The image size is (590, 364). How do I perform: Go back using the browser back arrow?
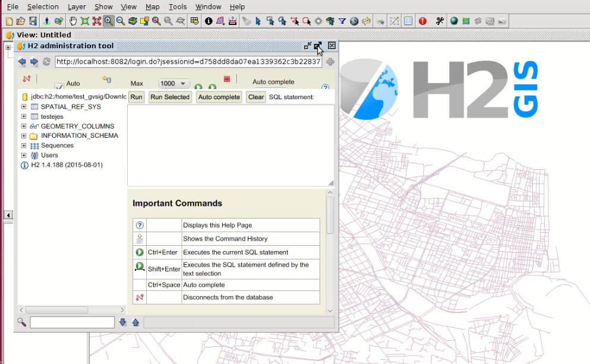click(22, 62)
